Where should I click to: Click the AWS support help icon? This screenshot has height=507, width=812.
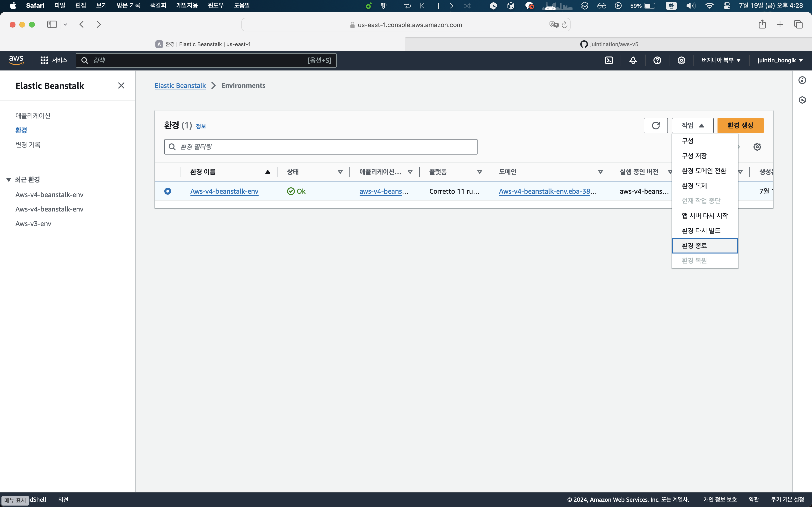pos(657,60)
